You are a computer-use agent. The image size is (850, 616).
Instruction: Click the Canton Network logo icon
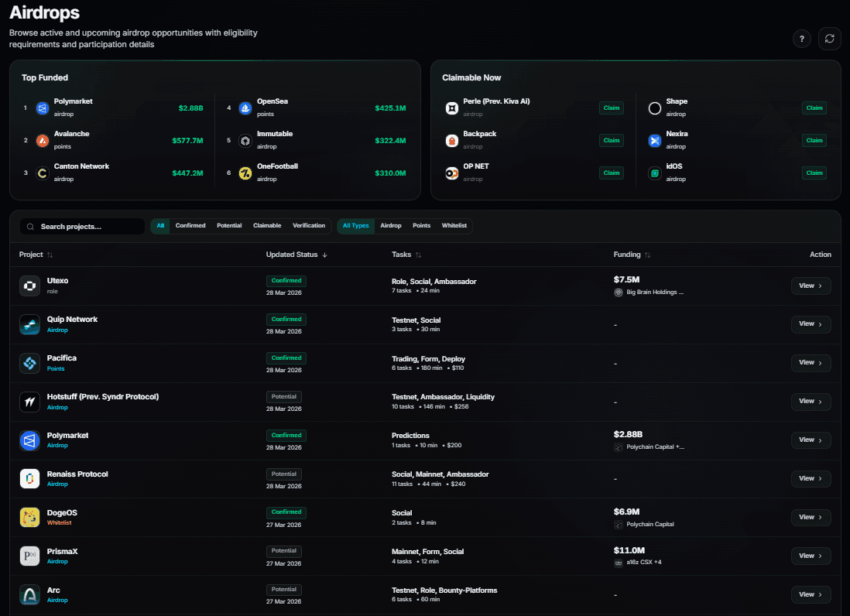[x=43, y=173]
